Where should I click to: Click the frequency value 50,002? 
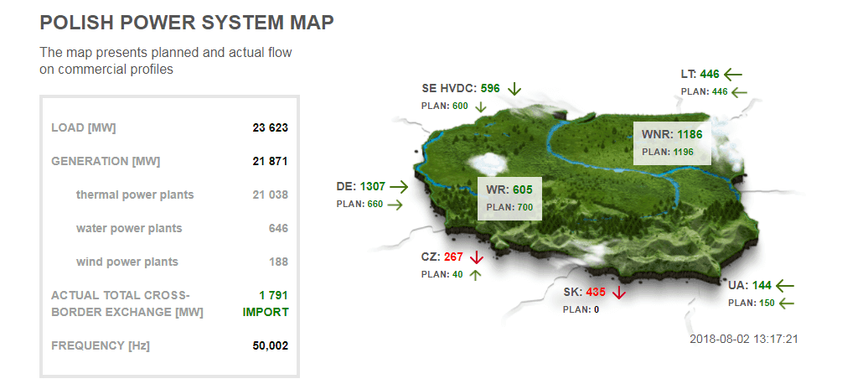(x=270, y=345)
